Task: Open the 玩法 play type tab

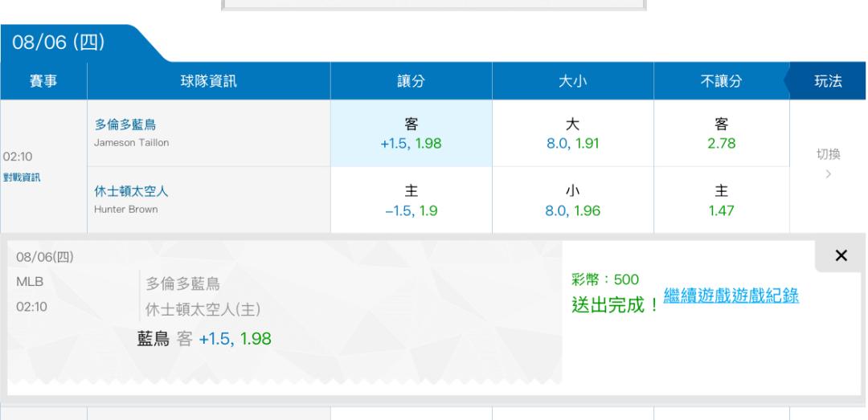Action: [828, 81]
